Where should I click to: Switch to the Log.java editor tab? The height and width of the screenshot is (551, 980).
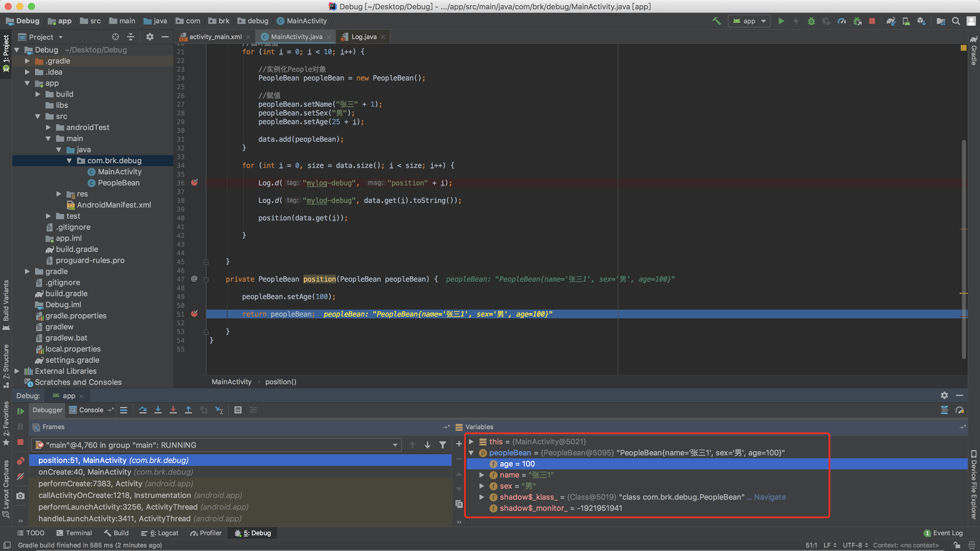(363, 36)
